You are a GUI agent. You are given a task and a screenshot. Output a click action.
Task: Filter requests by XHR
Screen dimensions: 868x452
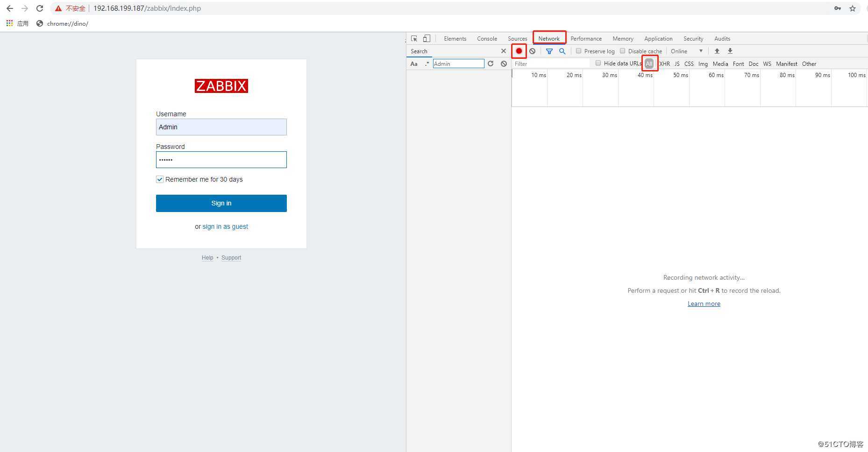(664, 64)
